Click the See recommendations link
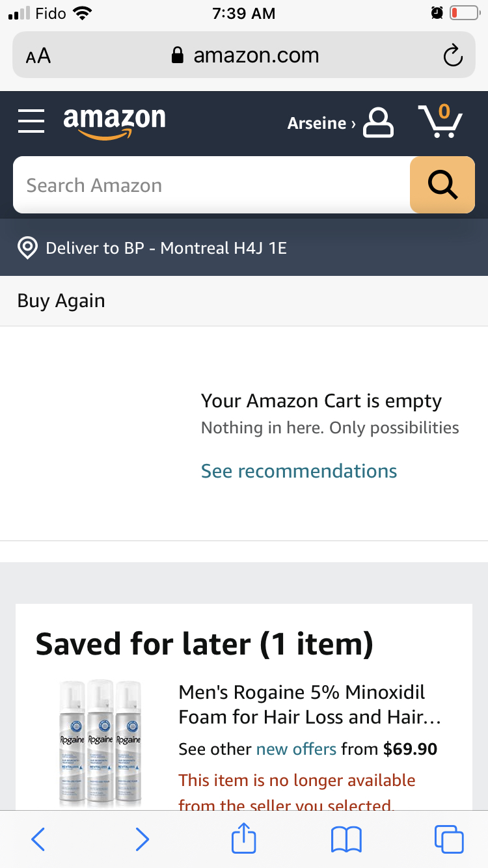Screen dimensions: 488x868 coord(299,471)
